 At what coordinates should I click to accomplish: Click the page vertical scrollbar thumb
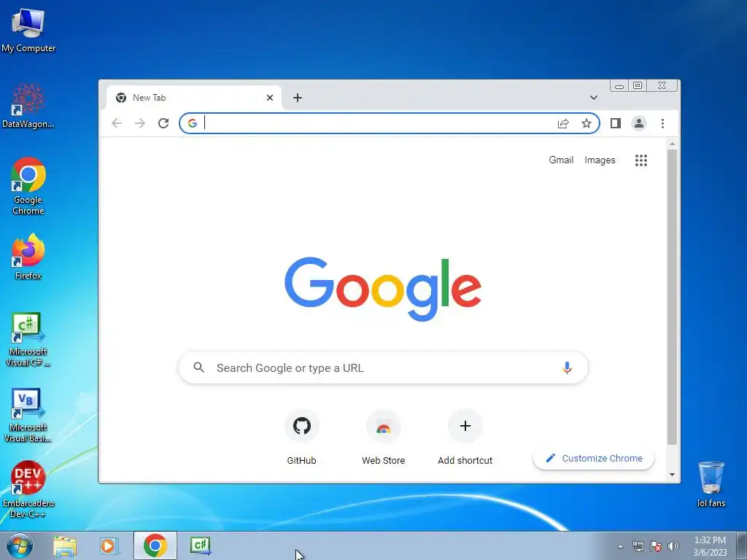point(672,297)
